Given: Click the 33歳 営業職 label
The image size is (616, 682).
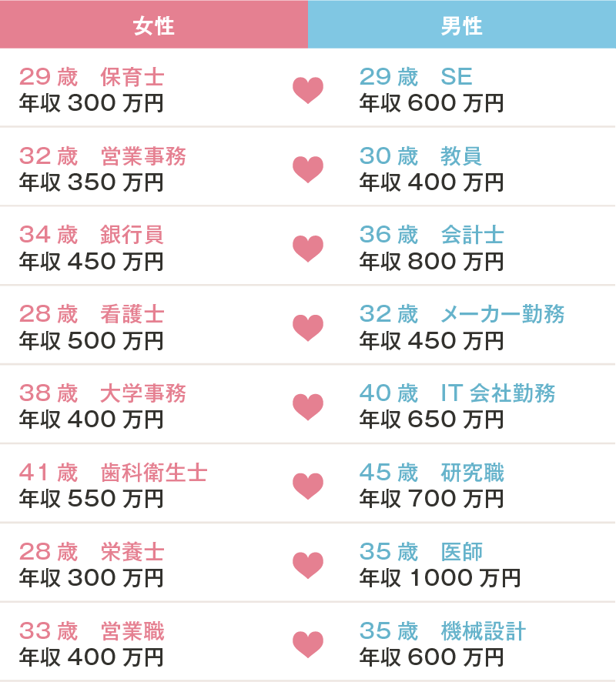Looking at the screenshot, I should [92, 630].
